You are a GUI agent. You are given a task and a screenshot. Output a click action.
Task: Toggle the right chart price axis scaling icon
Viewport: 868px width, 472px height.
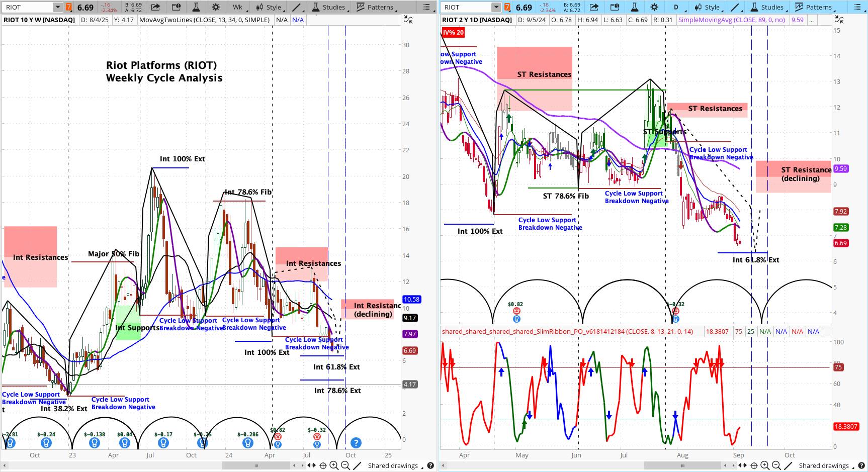tap(839, 20)
